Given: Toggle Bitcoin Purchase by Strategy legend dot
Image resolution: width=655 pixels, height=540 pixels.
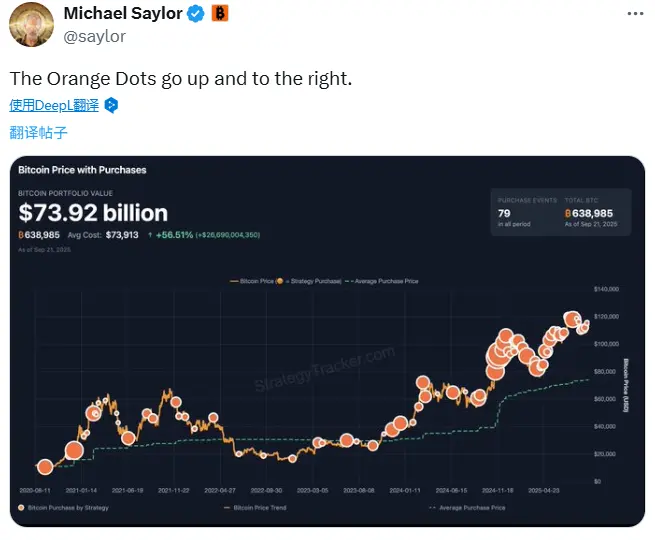Looking at the screenshot, I should [x=22, y=508].
